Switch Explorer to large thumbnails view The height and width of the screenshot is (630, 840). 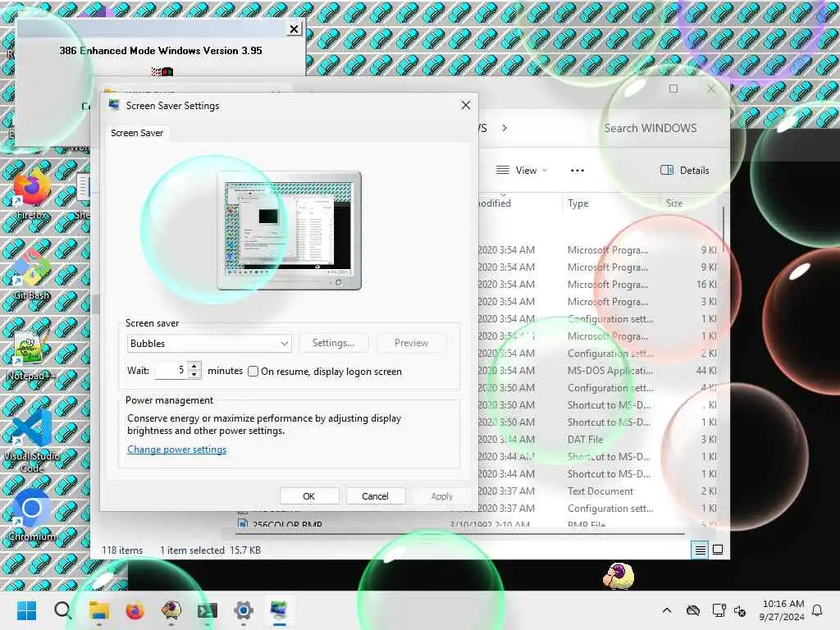click(718, 550)
